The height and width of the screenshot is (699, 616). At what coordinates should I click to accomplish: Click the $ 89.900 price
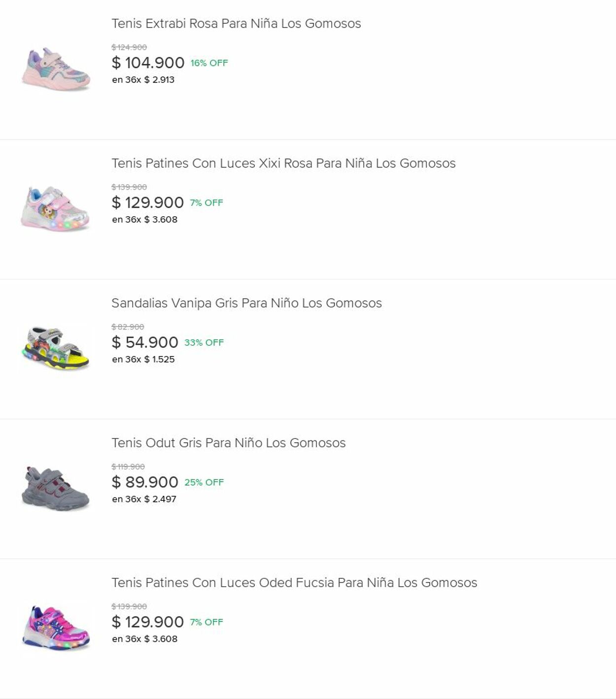[x=145, y=482]
